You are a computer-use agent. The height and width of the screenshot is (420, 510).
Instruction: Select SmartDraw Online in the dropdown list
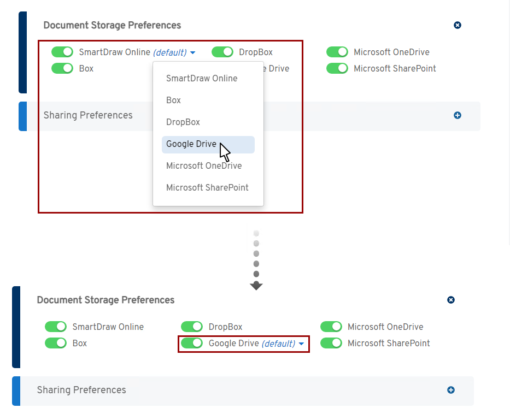pyautogui.click(x=202, y=79)
